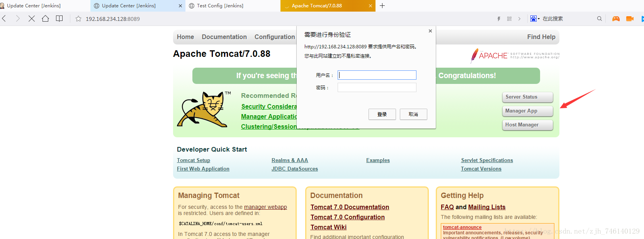Click the magnifier search icon
644x239 pixels.
(x=599, y=19)
